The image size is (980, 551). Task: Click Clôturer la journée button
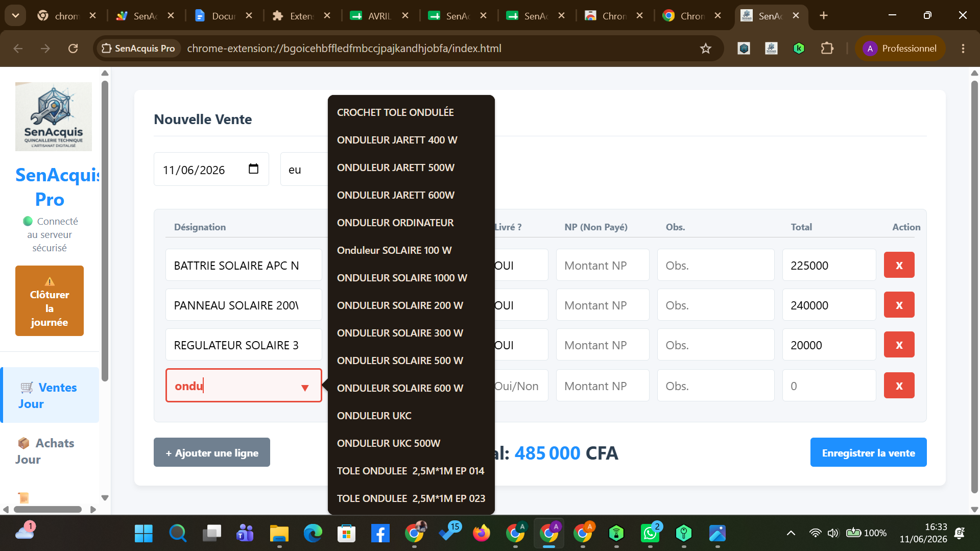(x=50, y=301)
